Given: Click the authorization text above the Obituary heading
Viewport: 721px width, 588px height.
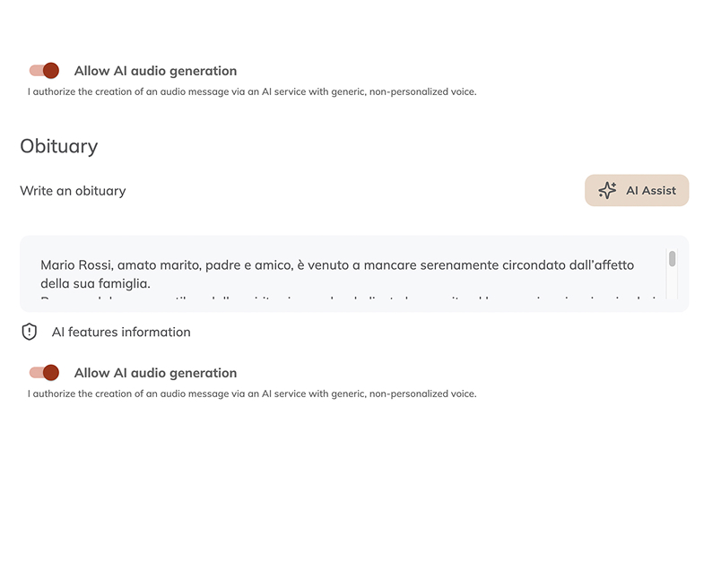Looking at the screenshot, I should click(252, 91).
